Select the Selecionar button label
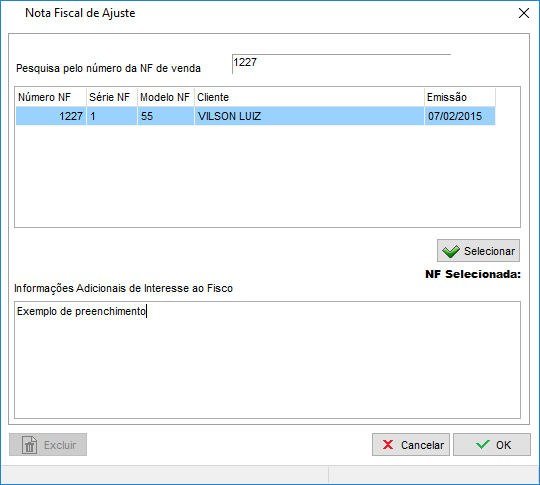540x485 pixels. click(x=489, y=251)
